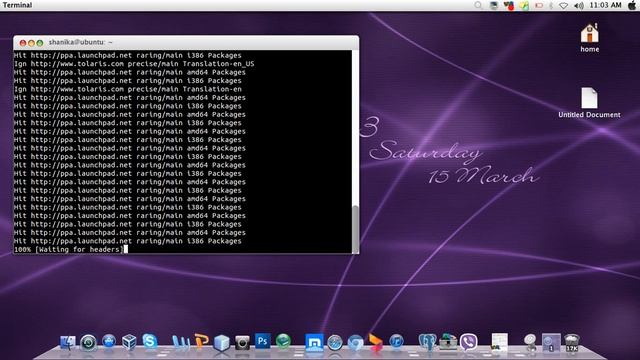Screen dimensions: 640x360
Task: Open the orange arrow dock app
Action: [x=376, y=342]
